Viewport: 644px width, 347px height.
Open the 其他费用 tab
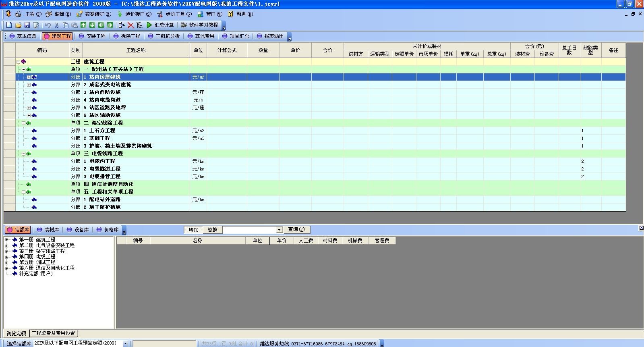(201, 36)
